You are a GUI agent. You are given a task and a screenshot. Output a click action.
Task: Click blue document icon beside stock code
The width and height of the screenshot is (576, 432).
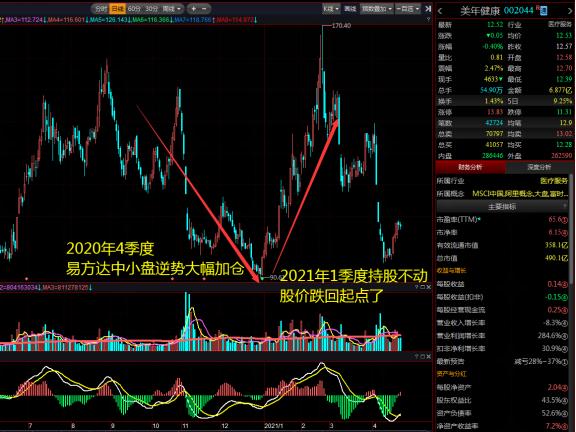[x=543, y=11]
